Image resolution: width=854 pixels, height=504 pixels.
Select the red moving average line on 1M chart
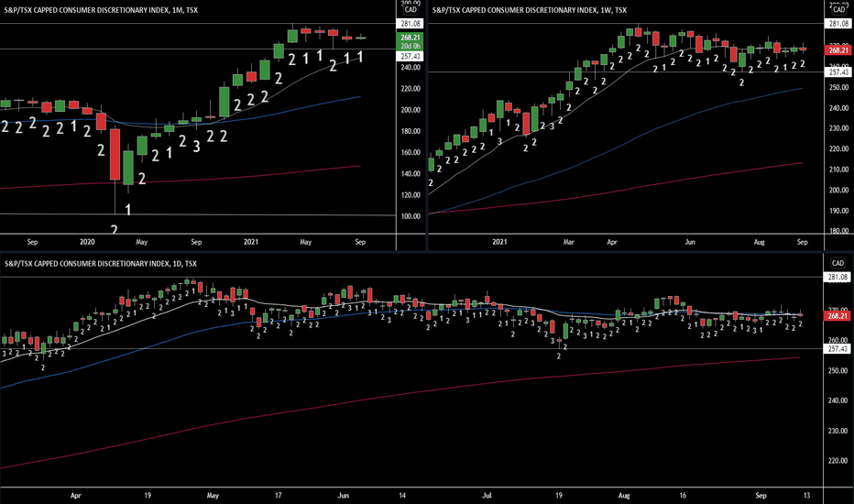pos(181,181)
